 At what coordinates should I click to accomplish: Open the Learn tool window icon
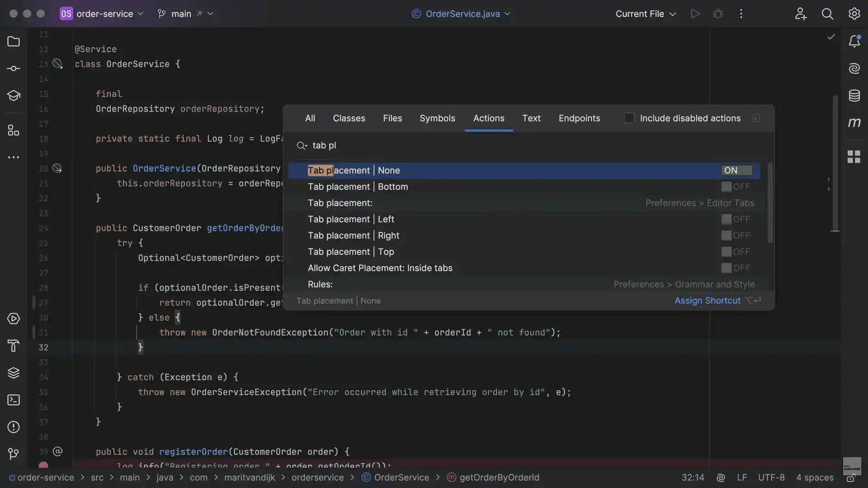(x=14, y=96)
